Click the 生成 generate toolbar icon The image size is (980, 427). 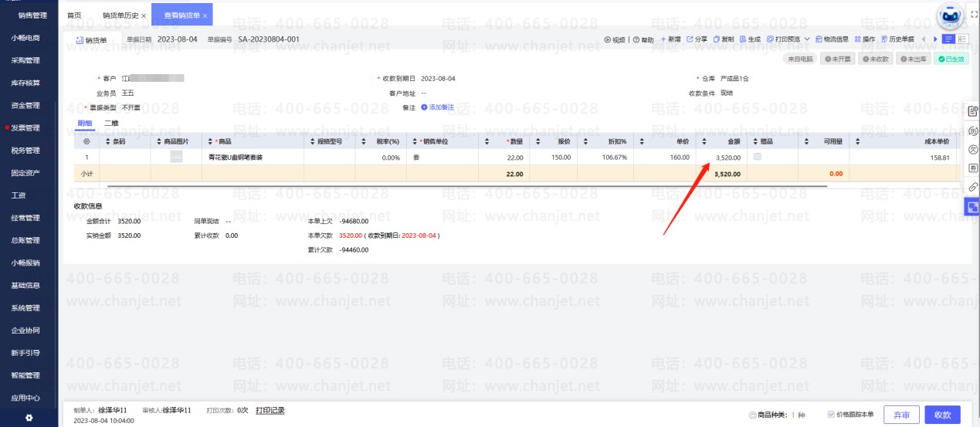743,39
